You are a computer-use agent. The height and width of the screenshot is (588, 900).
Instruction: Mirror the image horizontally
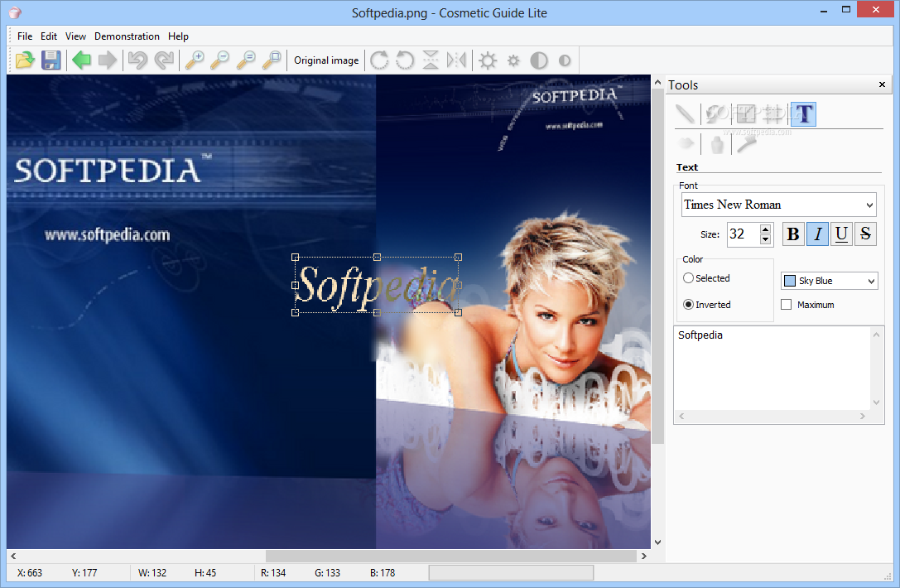456,60
